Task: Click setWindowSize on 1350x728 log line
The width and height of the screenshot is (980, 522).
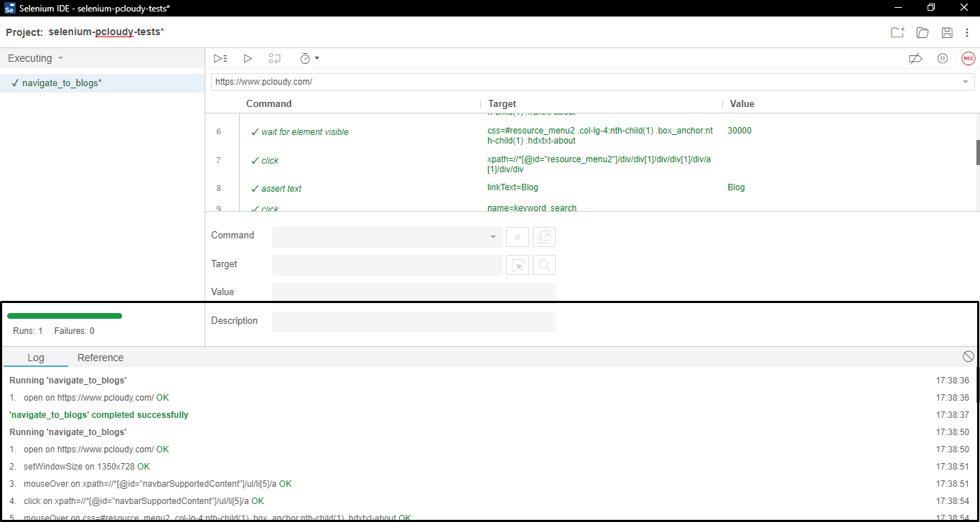Action: [x=87, y=467]
